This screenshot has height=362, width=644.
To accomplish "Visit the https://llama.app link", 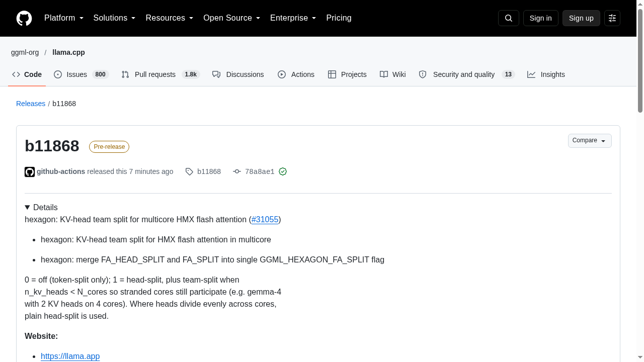I will click(x=70, y=356).
